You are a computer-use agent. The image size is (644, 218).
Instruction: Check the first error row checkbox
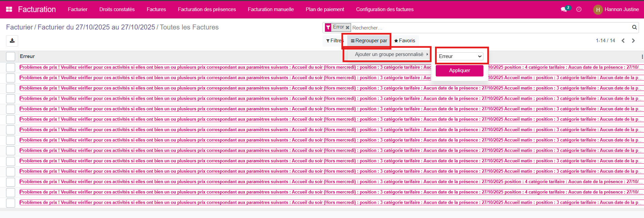click(11, 67)
